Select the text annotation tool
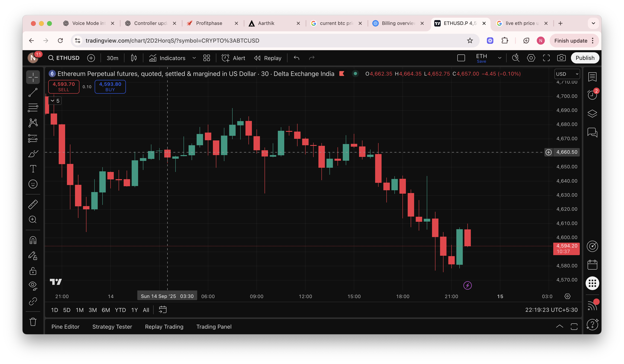The image size is (624, 364). 33,169
